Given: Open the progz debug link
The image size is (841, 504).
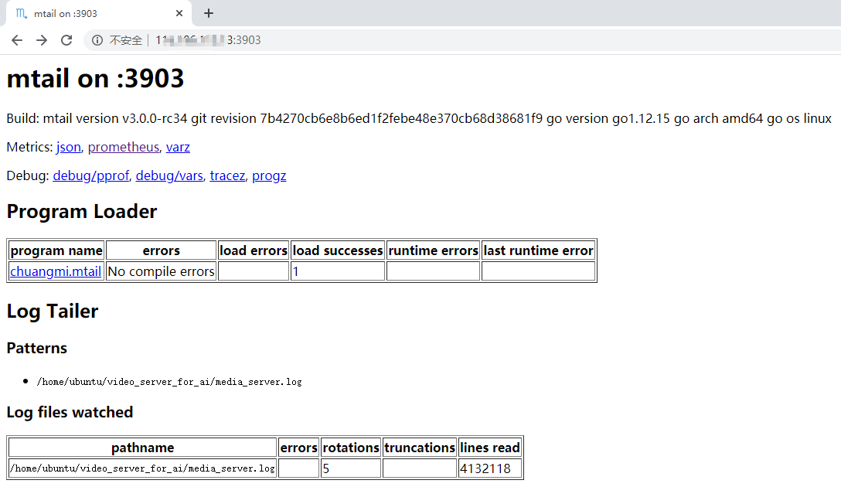Looking at the screenshot, I should 269,176.
